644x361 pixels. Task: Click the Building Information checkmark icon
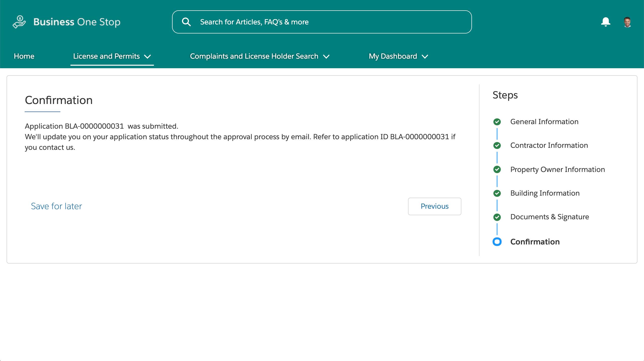(497, 193)
